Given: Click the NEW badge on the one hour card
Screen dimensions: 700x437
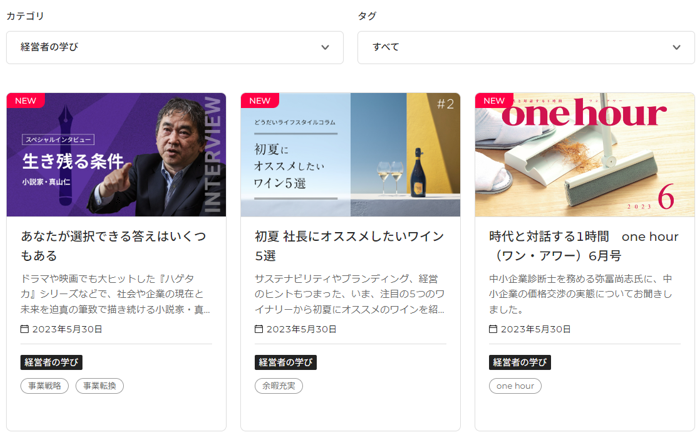Looking at the screenshot, I should pyautogui.click(x=494, y=101).
